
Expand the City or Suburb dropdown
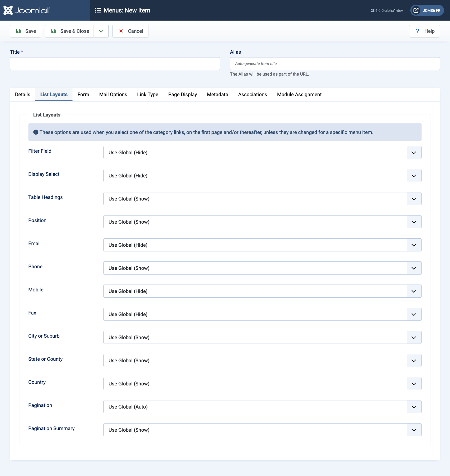click(x=262, y=337)
